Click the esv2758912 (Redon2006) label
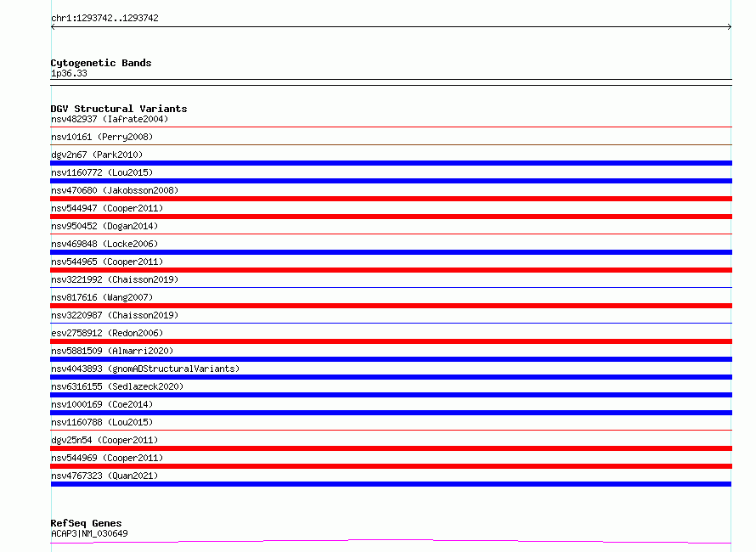756x552 pixels. 107,333
